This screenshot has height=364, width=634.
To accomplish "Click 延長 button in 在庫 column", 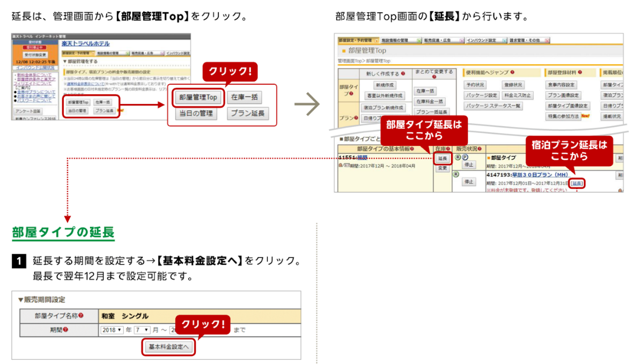I will click(x=443, y=159).
